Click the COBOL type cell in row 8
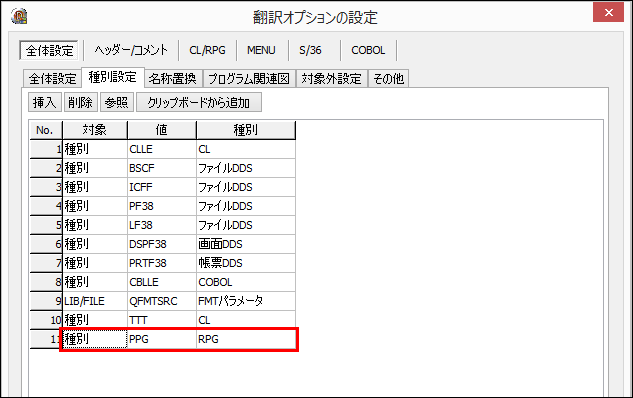Viewport: 633px width, 398px height. pyautogui.click(x=246, y=282)
